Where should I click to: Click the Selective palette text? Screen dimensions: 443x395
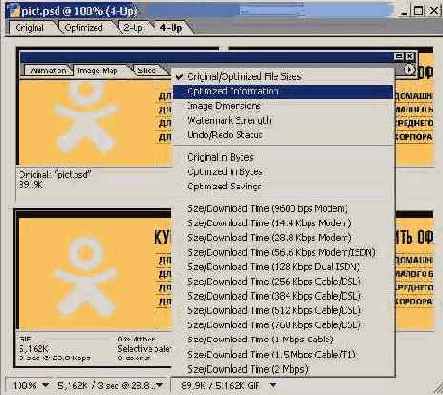pos(144,349)
